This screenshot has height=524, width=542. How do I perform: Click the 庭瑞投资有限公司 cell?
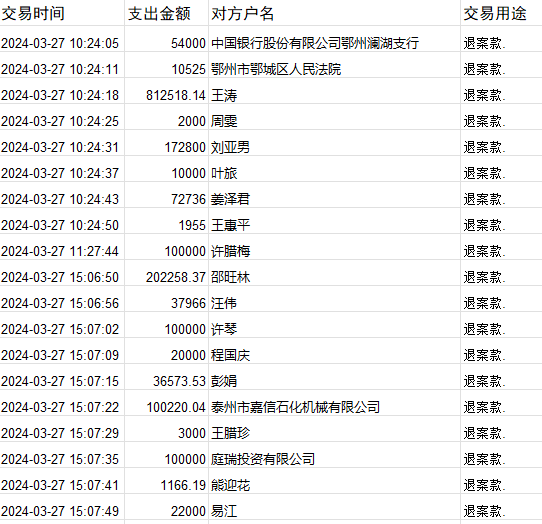[334, 459]
